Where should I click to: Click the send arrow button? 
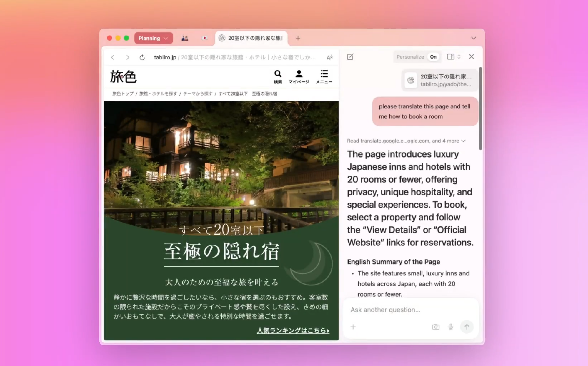(x=467, y=327)
